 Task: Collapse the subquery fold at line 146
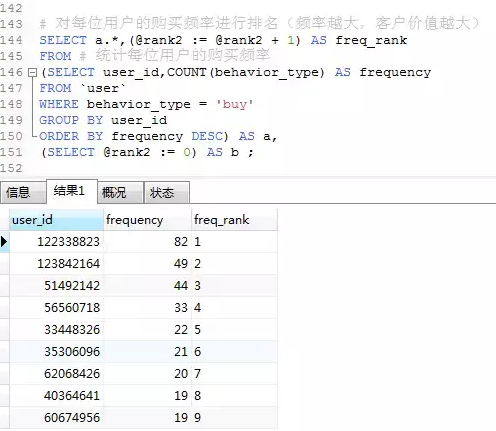coord(32,72)
